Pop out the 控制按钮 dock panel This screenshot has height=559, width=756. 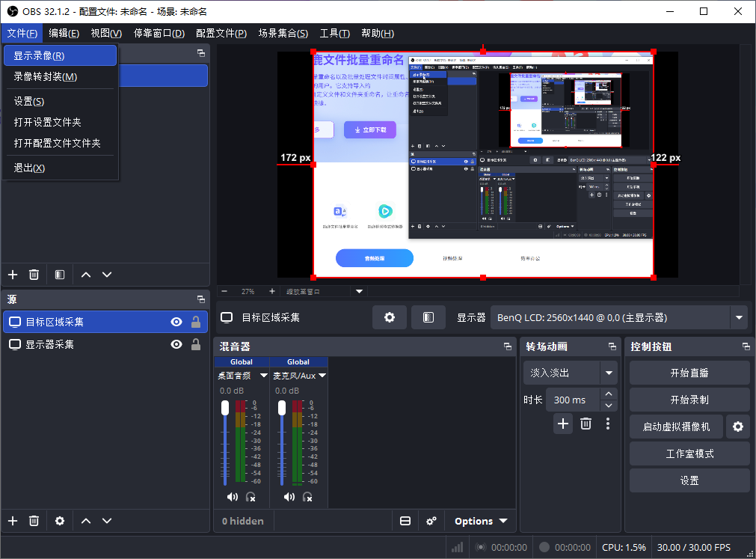(746, 346)
